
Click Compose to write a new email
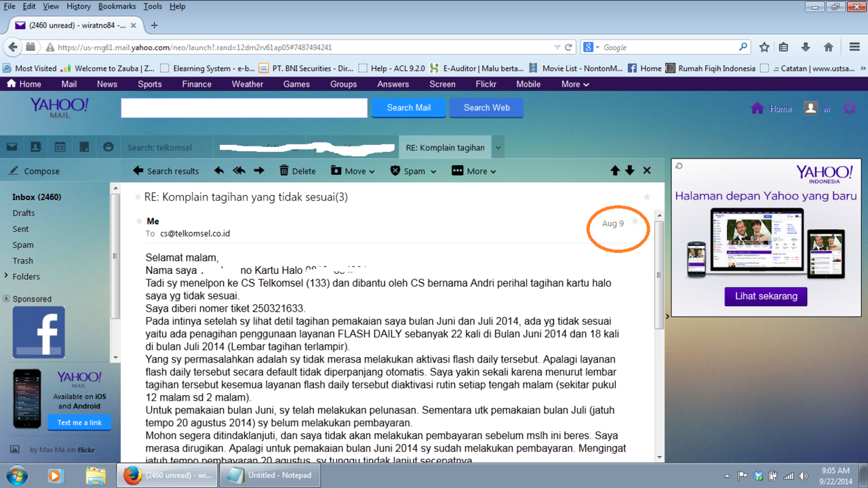pos(34,171)
